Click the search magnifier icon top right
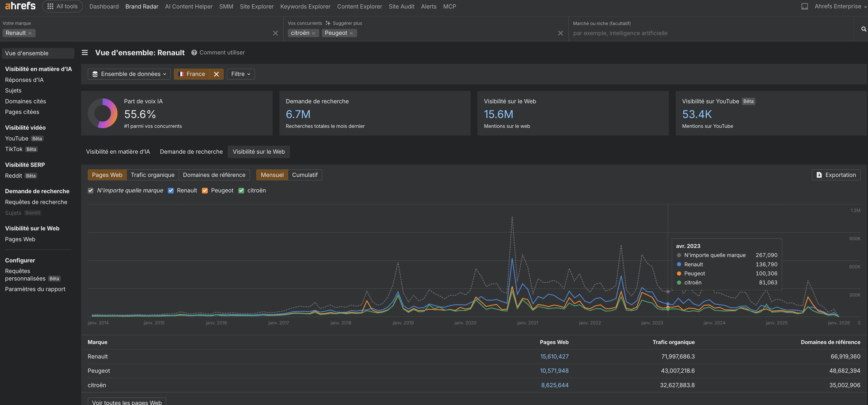Viewport: 868px width, 405px height. [x=863, y=29]
